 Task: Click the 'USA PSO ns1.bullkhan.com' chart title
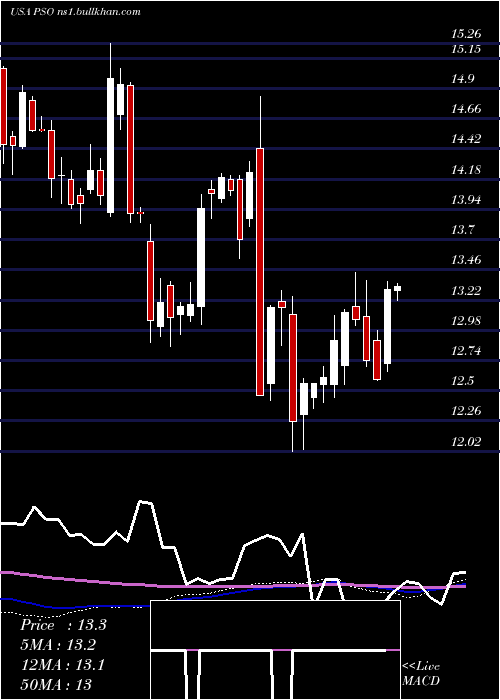(x=75, y=11)
